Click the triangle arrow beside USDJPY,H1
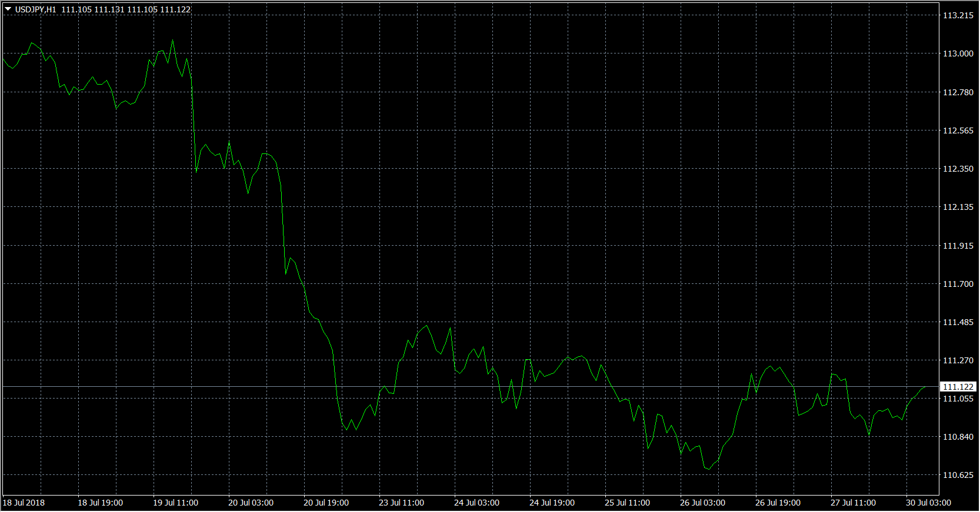Viewport: 980px width, 512px height. (8, 9)
